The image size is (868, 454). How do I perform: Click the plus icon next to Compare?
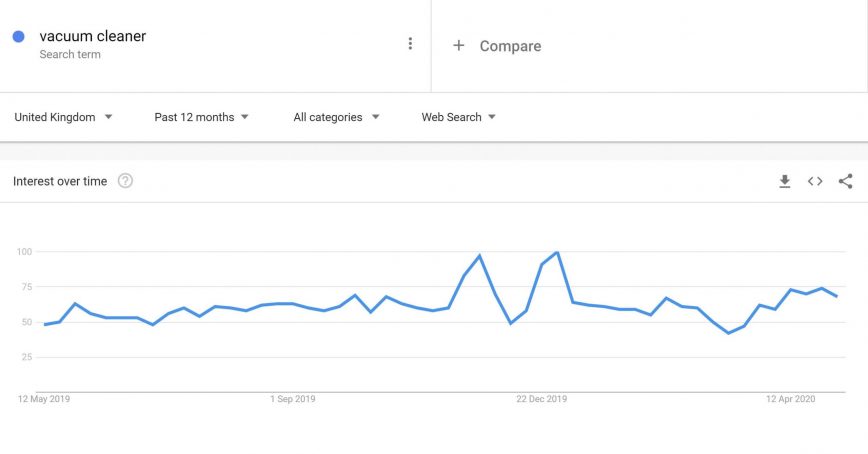tap(459, 45)
